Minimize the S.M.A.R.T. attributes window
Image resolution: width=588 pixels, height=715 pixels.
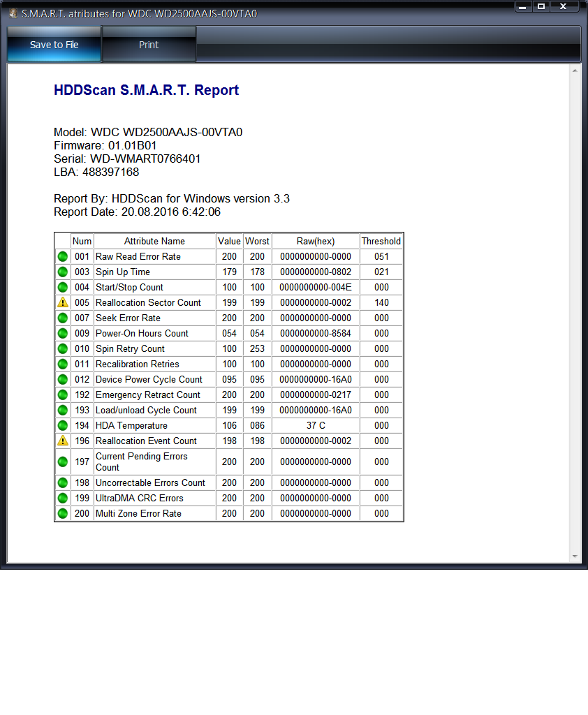coord(523,6)
